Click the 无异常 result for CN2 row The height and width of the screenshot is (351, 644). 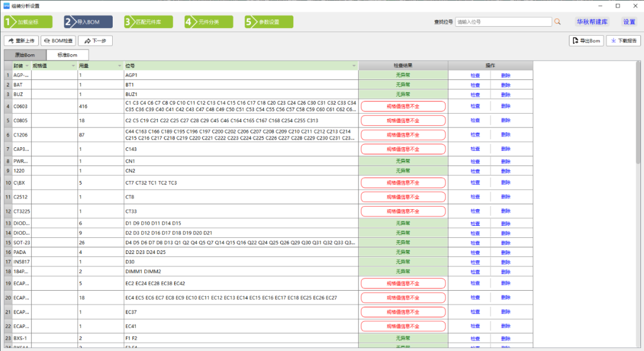pyautogui.click(x=403, y=171)
